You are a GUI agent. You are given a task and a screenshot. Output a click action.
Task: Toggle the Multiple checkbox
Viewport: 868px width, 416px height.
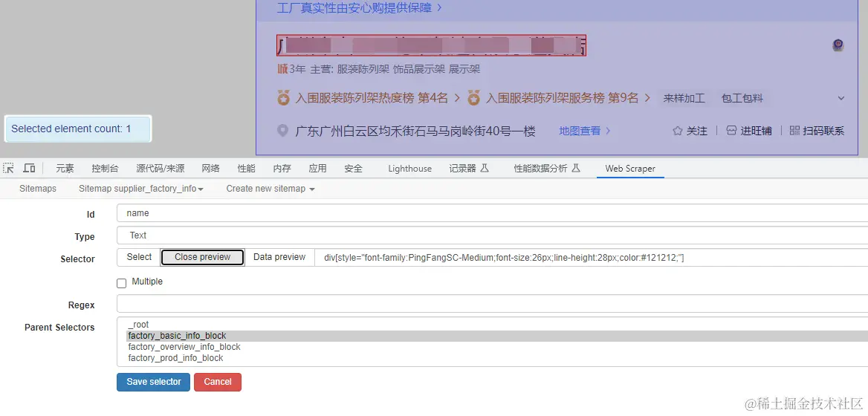122,283
